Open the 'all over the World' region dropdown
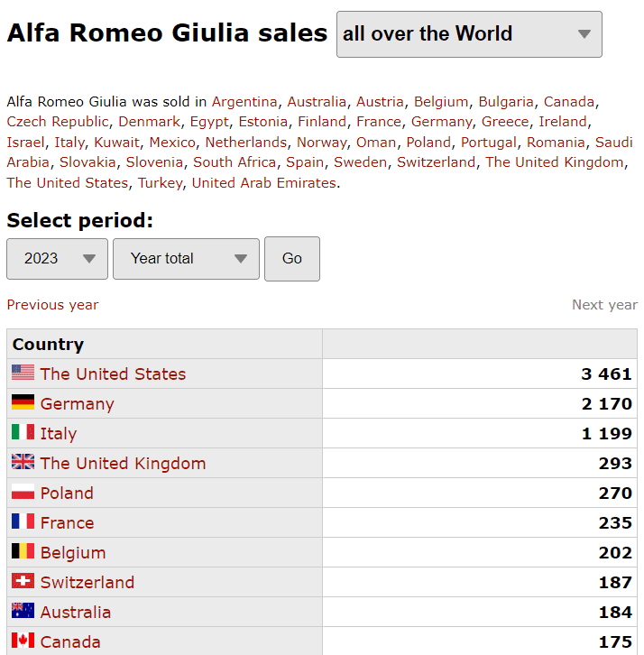644x655 pixels. [x=469, y=34]
